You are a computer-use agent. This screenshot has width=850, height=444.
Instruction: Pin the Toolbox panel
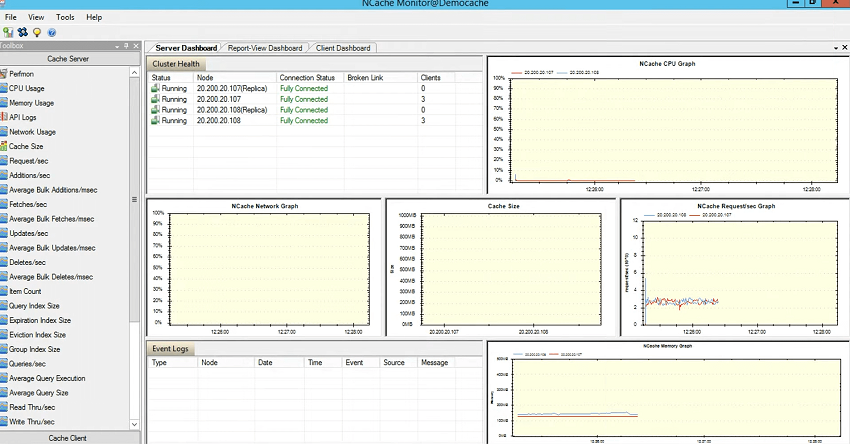pos(126,46)
